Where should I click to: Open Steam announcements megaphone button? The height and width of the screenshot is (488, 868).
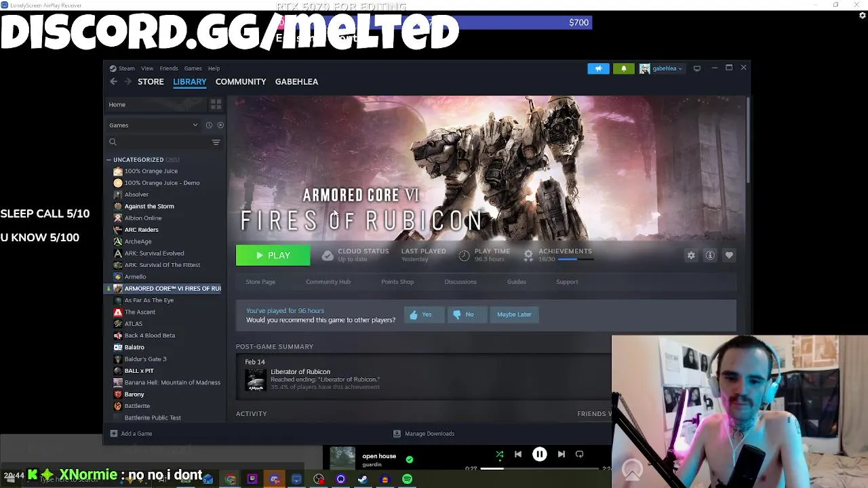pyautogui.click(x=598, y=68)
